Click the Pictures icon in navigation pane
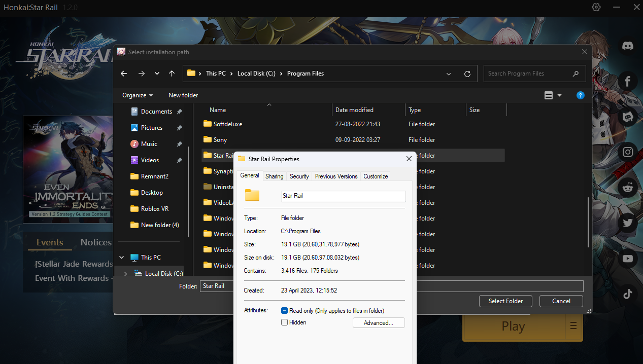Image resolution: width=643 pixels, height=364 pixels. tap(134, 128)
